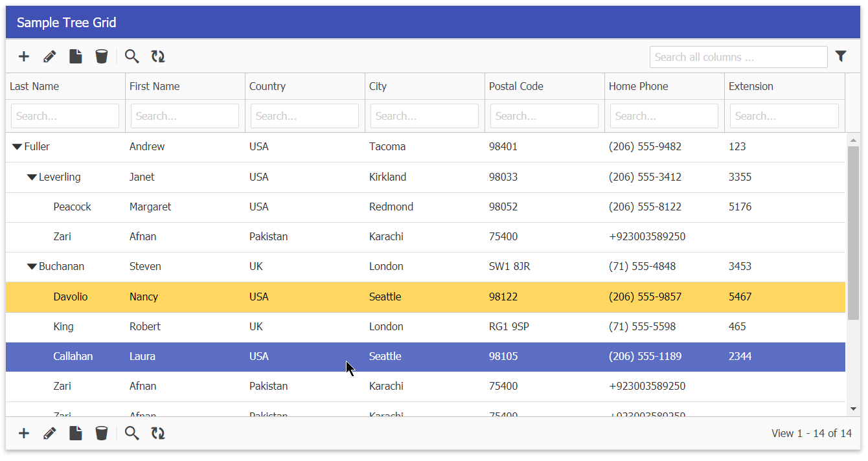The image size is (868, 461).
Task: Click the scrollbar down arrow
Action: click(853, 409)
